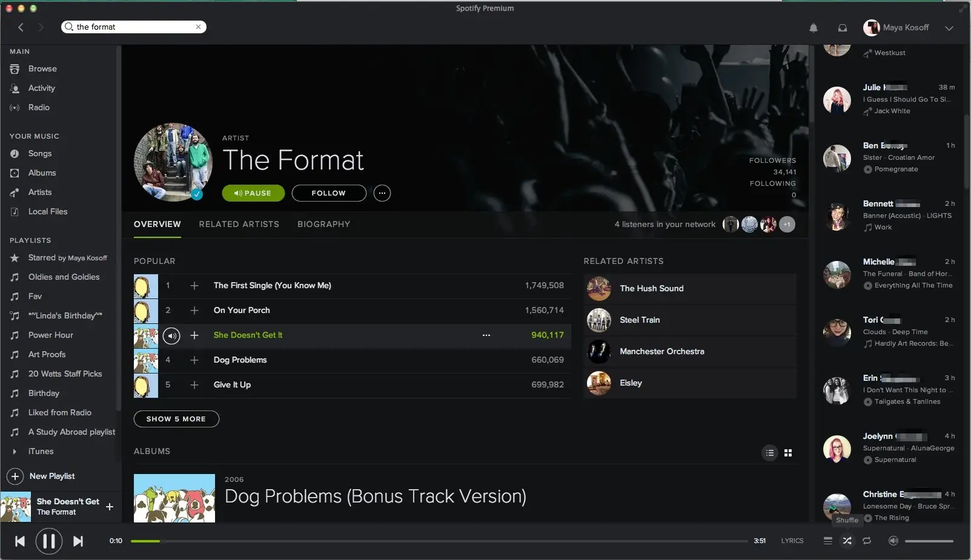Open Local Files in the sidebar
This screenshot has width=971, height=560.
point(48,211)
